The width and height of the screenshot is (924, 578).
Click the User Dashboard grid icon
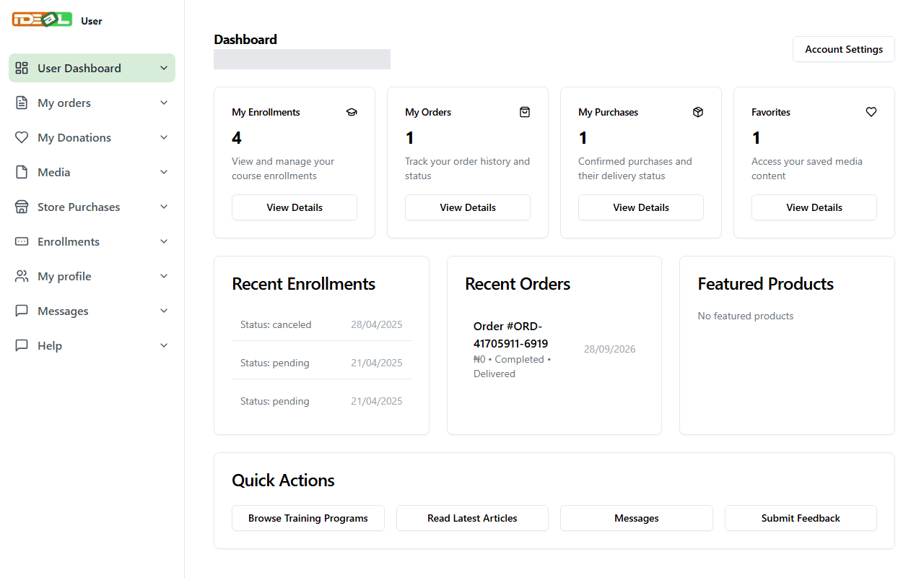22,68
